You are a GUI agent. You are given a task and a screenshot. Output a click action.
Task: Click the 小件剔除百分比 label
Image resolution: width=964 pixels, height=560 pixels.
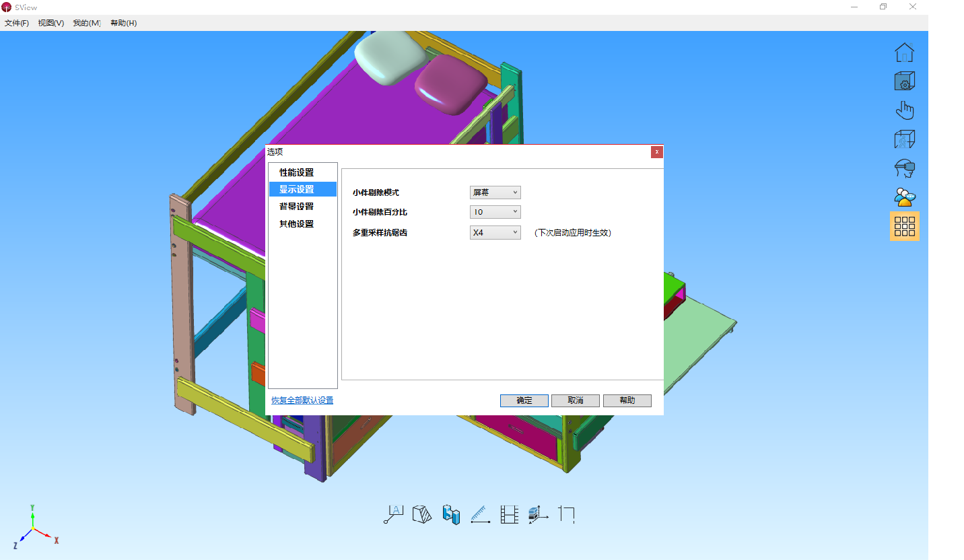point(380,213)
